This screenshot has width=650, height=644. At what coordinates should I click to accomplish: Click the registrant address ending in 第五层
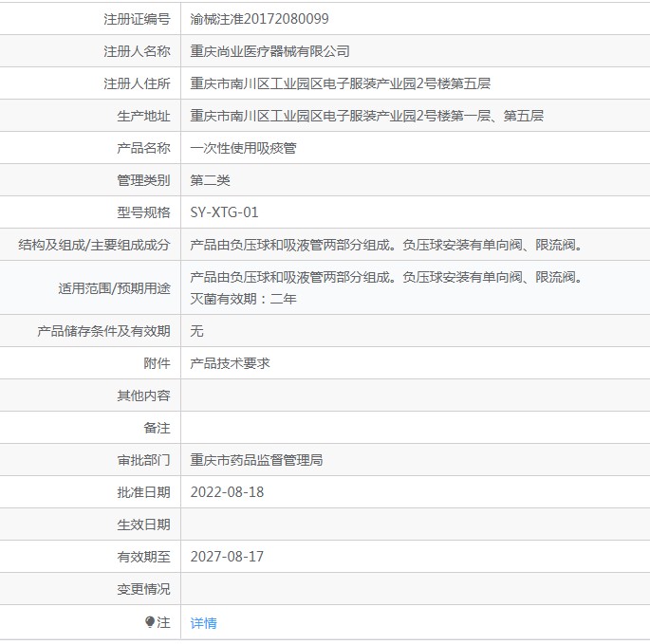click(340, 83)
